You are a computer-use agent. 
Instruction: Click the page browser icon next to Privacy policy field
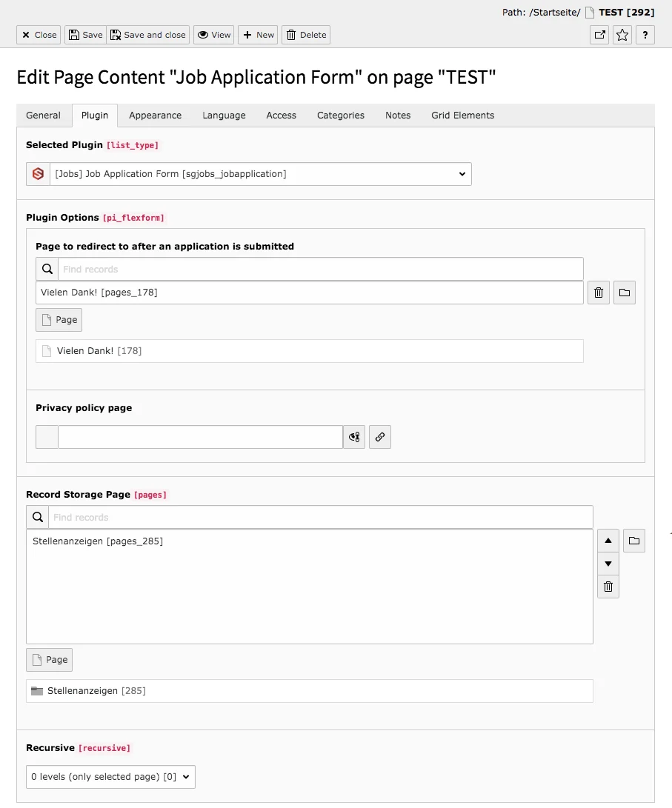pos(353,437)
